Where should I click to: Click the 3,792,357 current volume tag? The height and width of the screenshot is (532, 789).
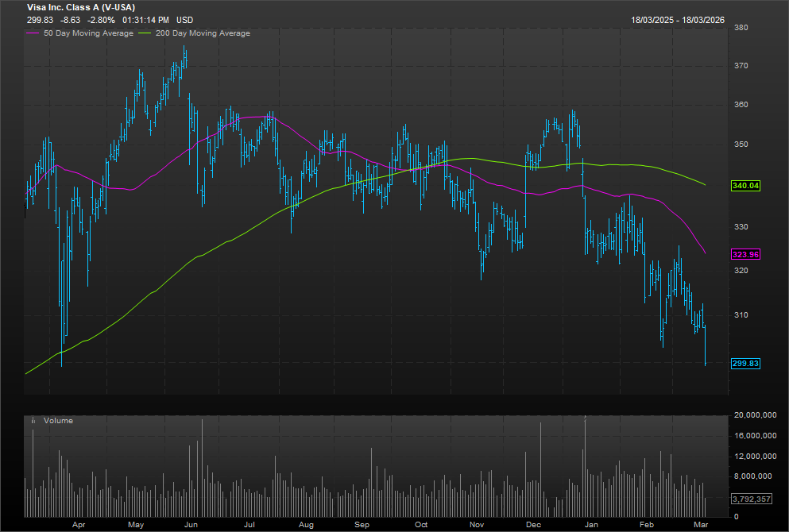click(752, 499)
